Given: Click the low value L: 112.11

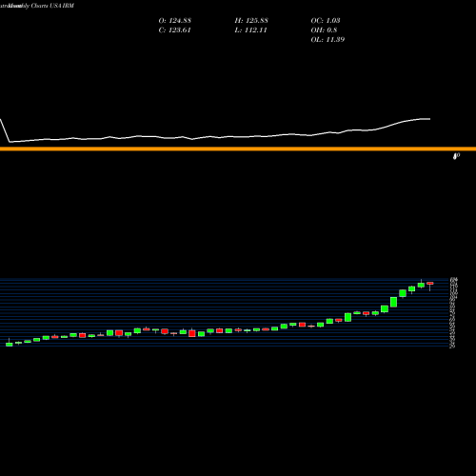Looking at the screenshot, I should pyautogui.click(x=250, y=30).
